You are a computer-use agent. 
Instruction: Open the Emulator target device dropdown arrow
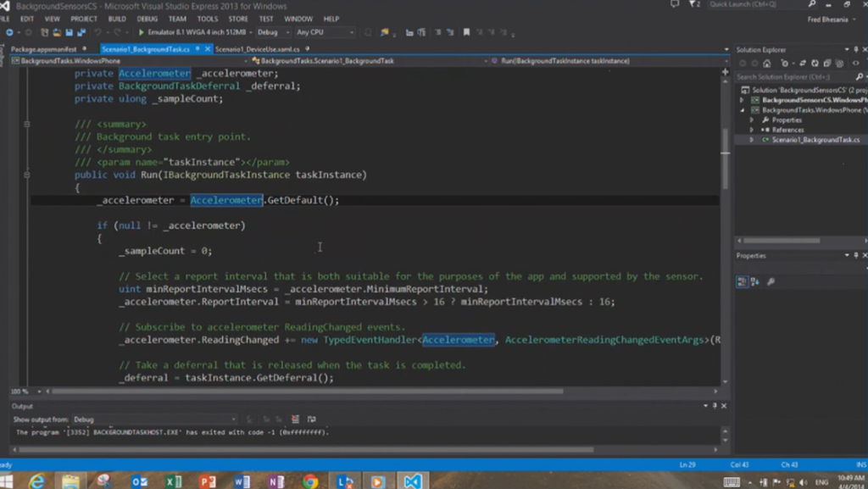(250, 32)
